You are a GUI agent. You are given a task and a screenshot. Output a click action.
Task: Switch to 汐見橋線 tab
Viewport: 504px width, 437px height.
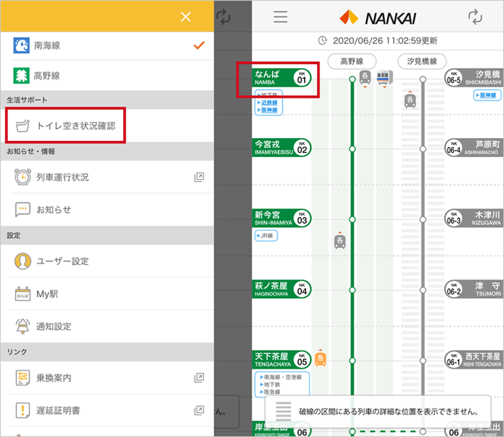pyautogui.click(x=422, y=61)
